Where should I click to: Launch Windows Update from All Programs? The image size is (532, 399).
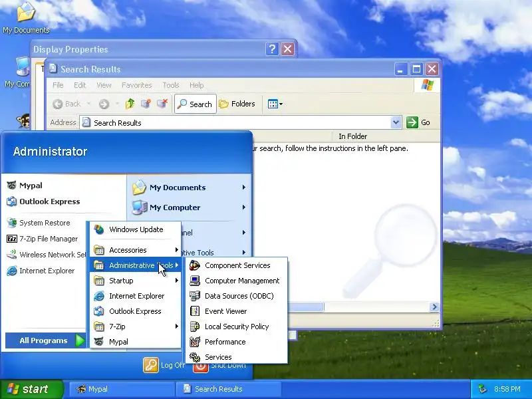(x=136, y=229)
